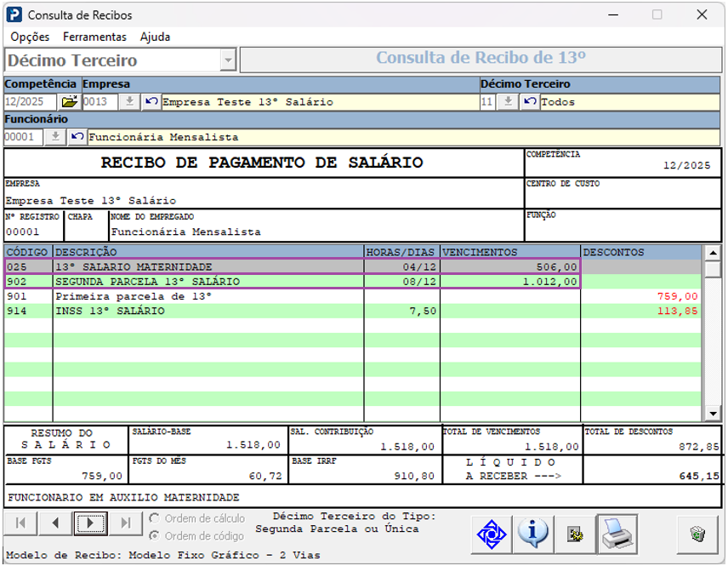Click the printer icon to print receipt
Screen dimensions: 728x566
tap(617, 534)
